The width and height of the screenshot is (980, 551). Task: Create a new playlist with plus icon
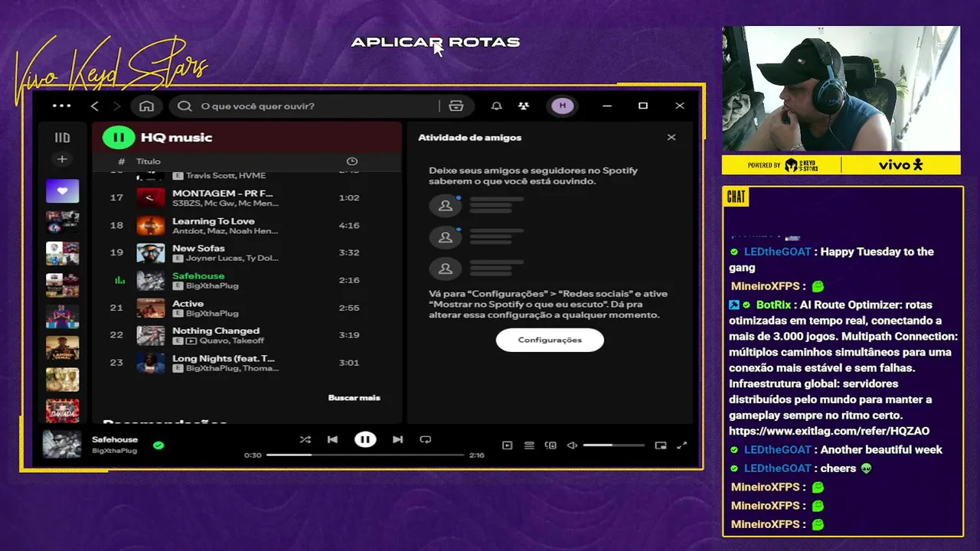point(62,159)
